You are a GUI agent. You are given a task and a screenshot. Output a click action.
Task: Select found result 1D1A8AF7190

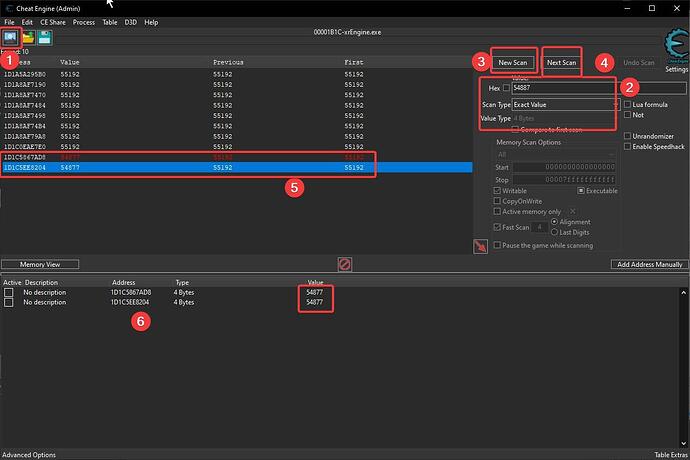pyautogui.click(x=236, y=85)
